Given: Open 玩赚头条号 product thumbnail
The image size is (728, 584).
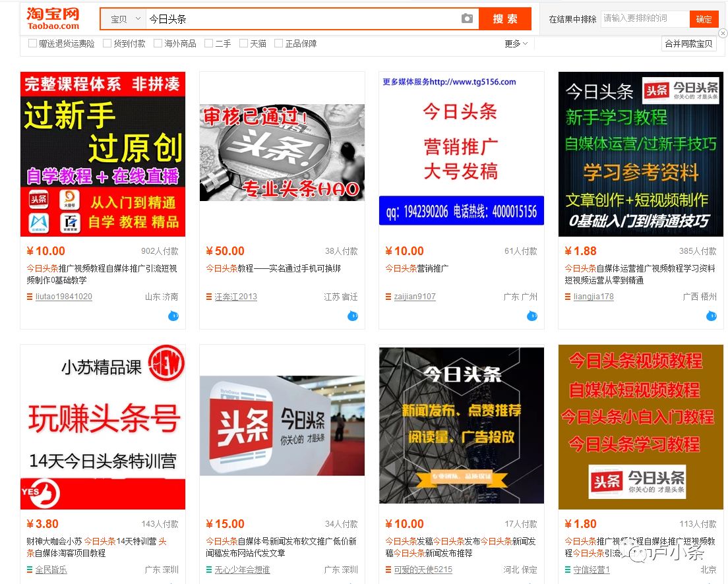Looking at the screenshot, I should [103, 427].
